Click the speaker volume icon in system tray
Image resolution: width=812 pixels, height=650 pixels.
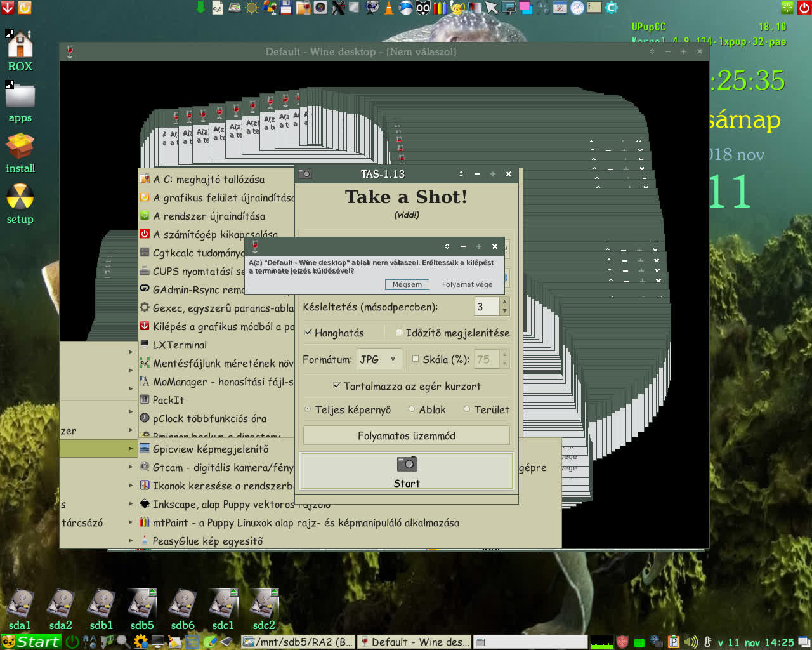(691, 642)
